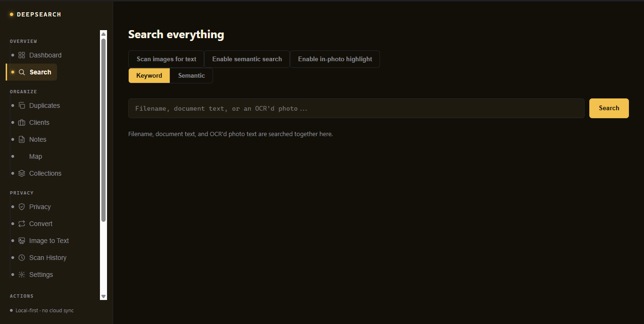Click the Dashboard grid icon
This screenshot has width=644, height=324.
click(x=22, y=55)
